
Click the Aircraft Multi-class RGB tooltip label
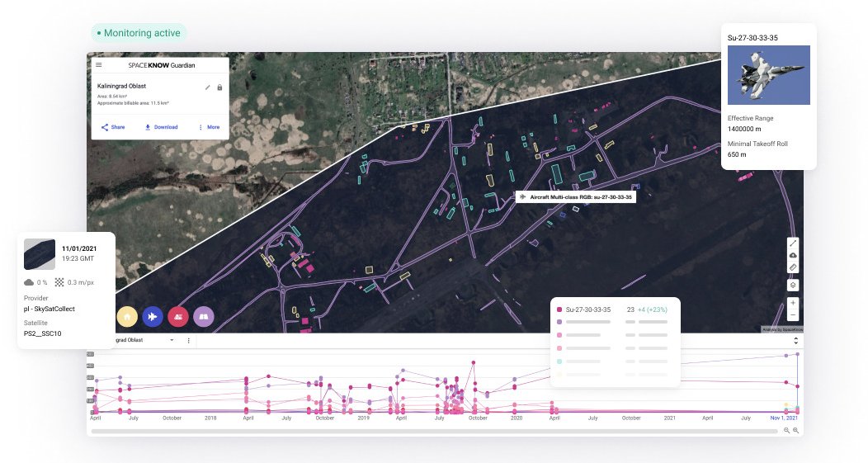coord(576,196)
